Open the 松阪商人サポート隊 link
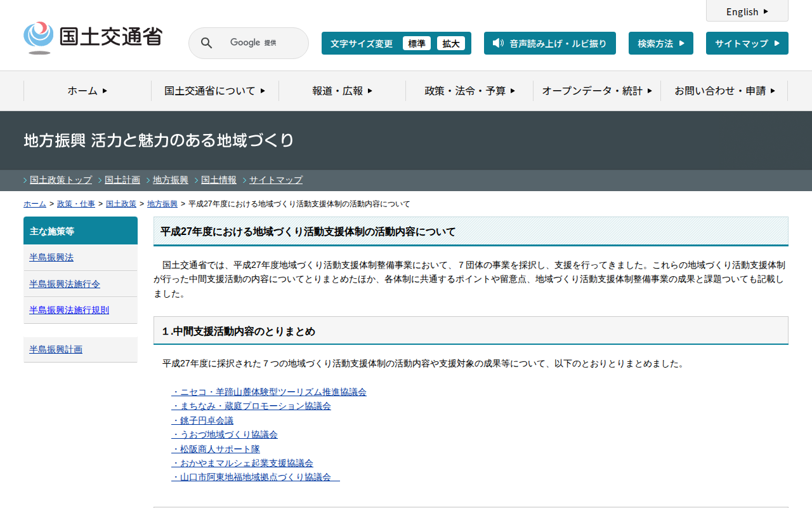 [216, 449]
